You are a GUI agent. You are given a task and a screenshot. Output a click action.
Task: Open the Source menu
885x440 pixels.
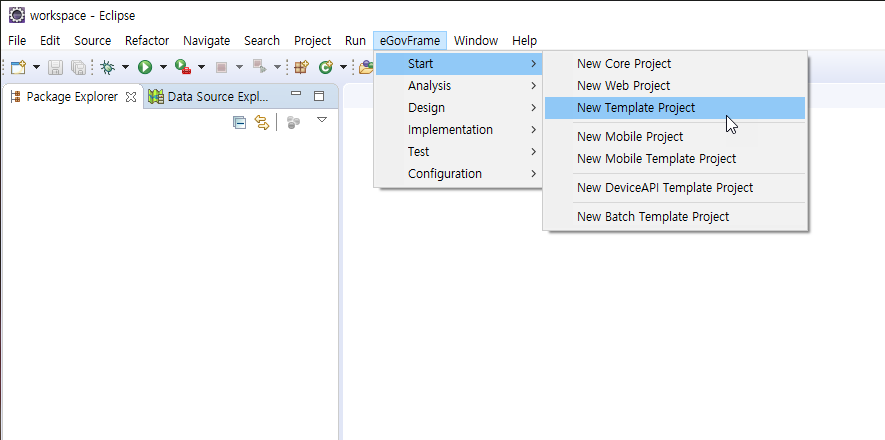click(93, 41)
